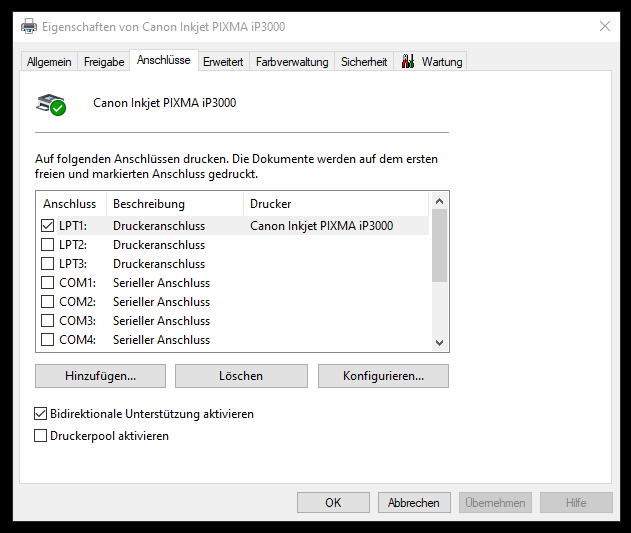Image resolution: width=631 pixels, height=533 pixels.
Task: Sort by the Beschreibung column header
Action: (x=175, y=204)
